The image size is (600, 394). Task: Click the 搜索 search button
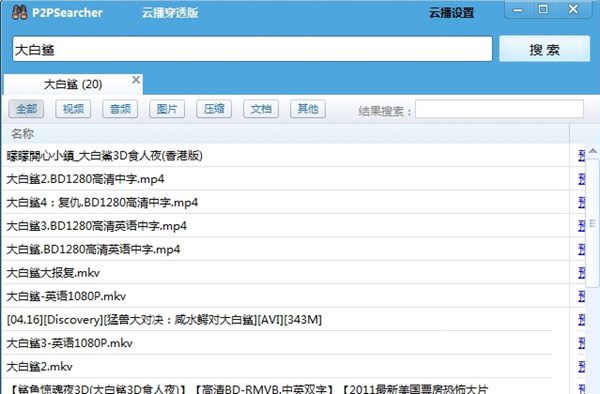click(x=544, y=49)
